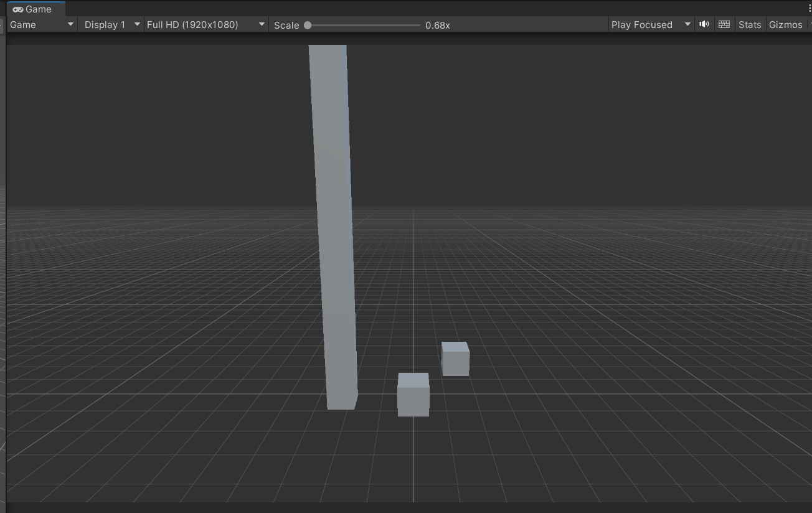Viewport: 812px width, 513px height.
Task: Open the Display 1 dropdown
Action: 111,24
